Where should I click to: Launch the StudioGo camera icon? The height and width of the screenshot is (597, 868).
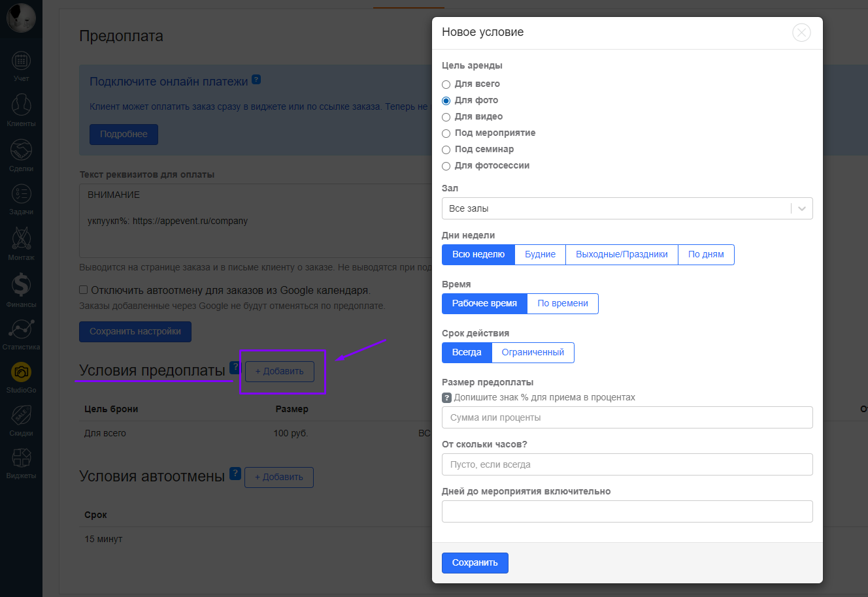[x=21, y=372]
